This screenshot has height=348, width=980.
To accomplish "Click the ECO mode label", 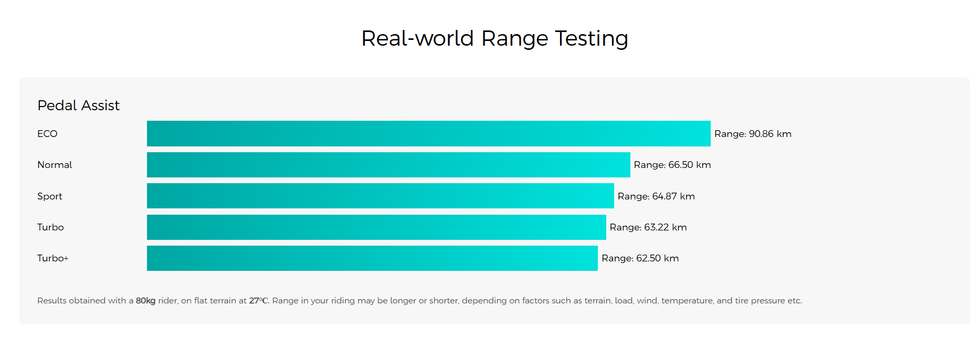I will [x=47, y=134].
